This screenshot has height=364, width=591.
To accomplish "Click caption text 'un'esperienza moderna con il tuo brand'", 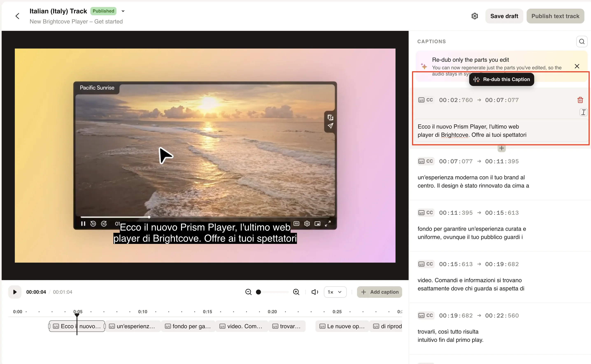I will [473, 181].
